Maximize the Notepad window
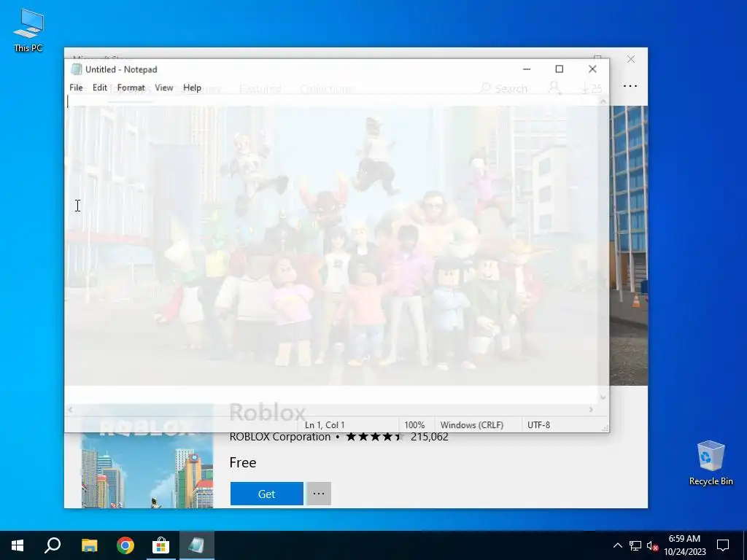The width and height of the screenshot is (747, 560). (x=560, y=69)
